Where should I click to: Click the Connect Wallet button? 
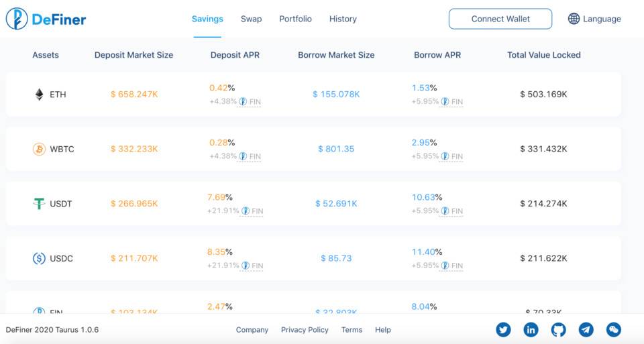(500, 19)
